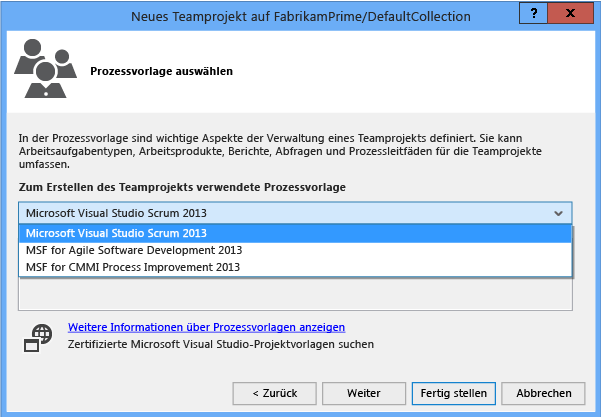601x417 pixels.
Task: Click the dialog title bar text
Action: pyautogui.click(x=300, y=16)
